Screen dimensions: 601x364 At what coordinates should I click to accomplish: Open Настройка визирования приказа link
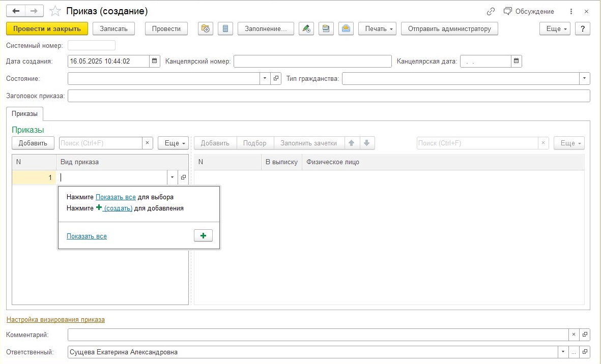pos(55,320)
